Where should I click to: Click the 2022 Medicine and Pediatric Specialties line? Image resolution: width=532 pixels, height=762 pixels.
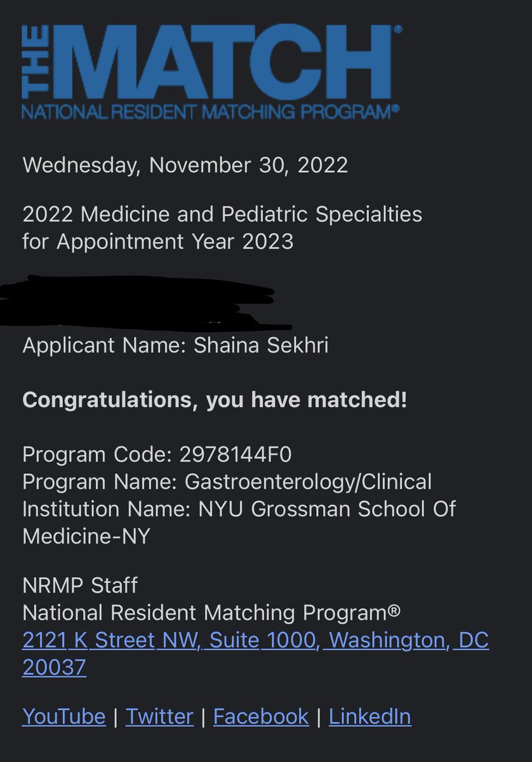(x=222, y=214)
